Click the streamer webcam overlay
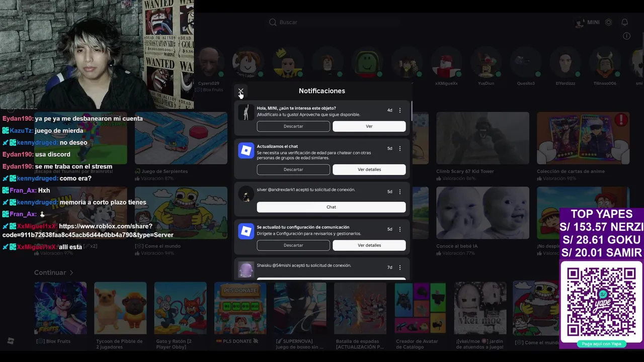Viewport: 644px width, 362px height. (97, 54)
